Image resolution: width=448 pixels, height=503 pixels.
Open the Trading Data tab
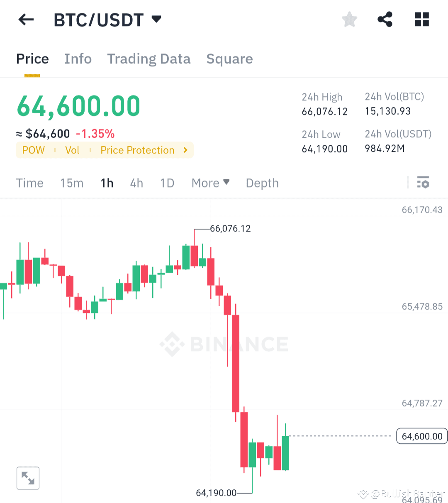point(149,59)
